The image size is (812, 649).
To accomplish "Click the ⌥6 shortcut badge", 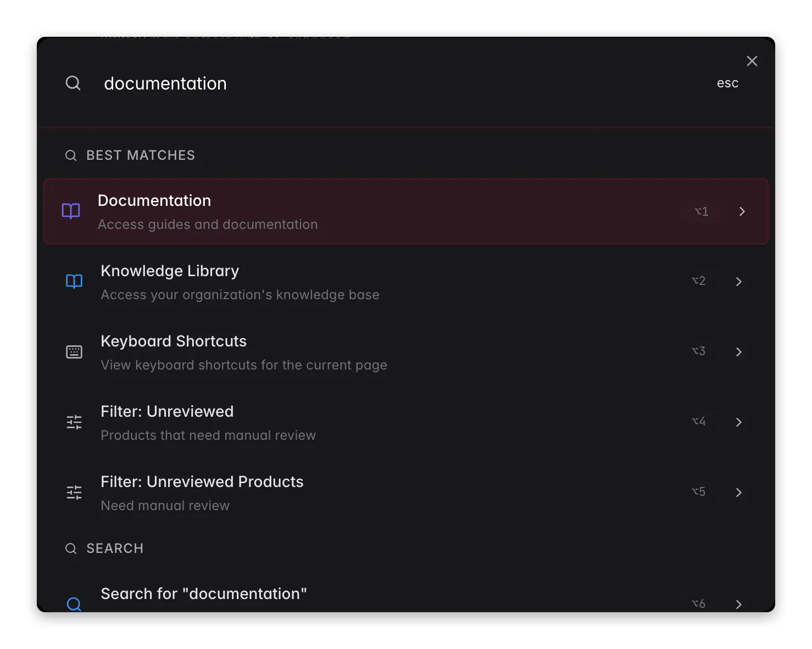I will tap(698, 603).
